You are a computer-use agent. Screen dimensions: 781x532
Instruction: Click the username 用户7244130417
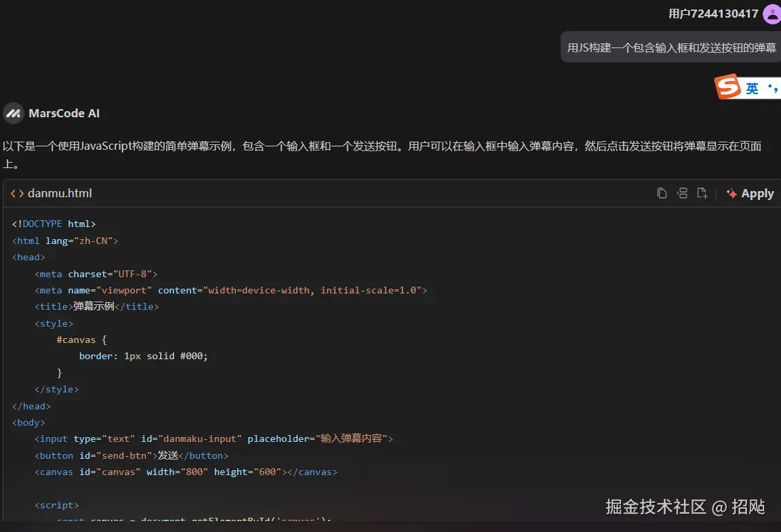point(713,14)
